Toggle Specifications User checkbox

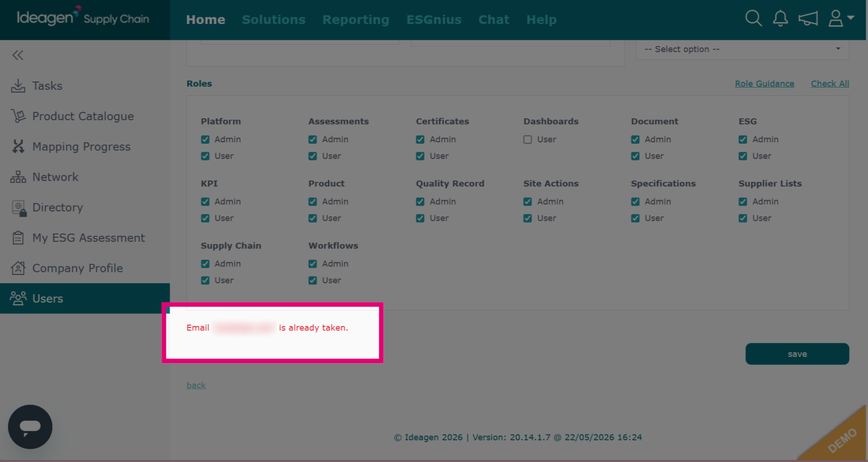coord(635,219)
